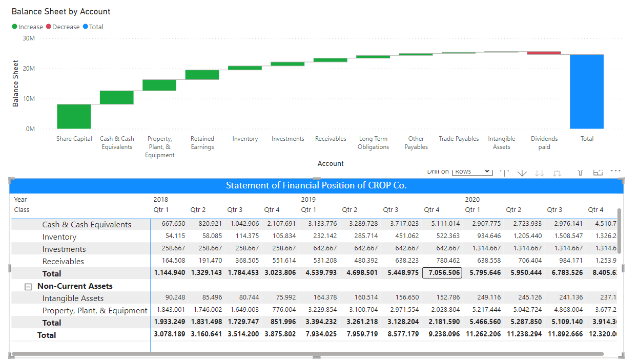Open more options ellipsis on matrix
Screen dimensions: 638x364
coord(615,171)
